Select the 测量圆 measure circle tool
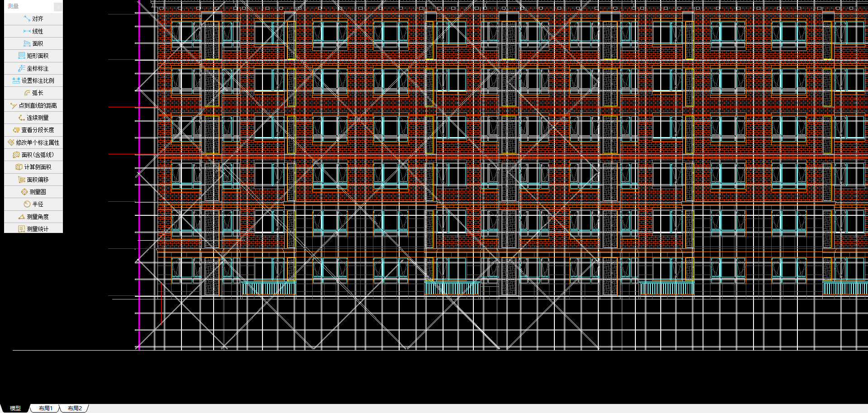 33,192
